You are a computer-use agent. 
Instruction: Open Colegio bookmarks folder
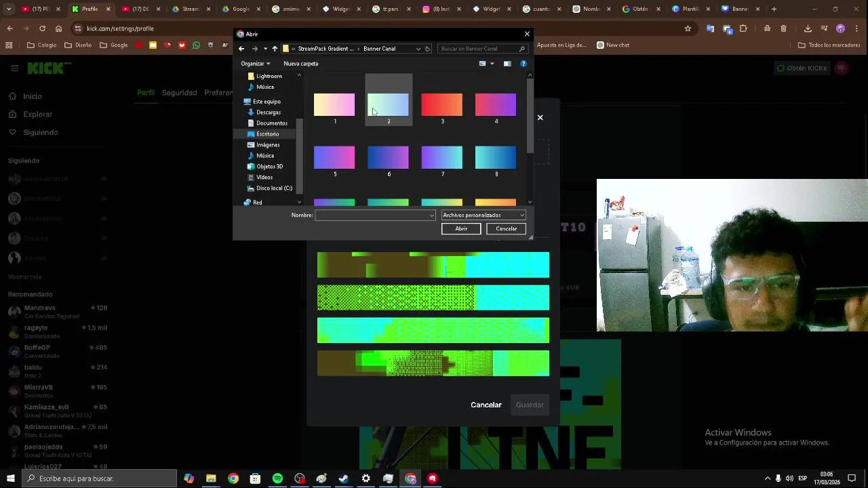(41, 45)
